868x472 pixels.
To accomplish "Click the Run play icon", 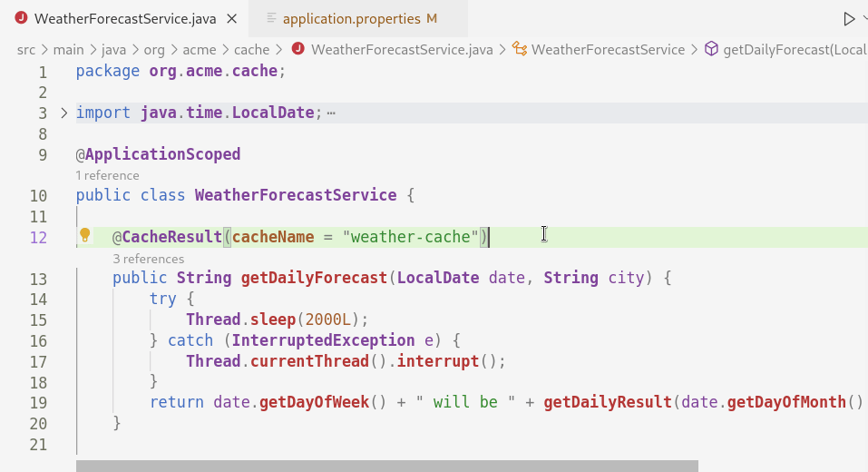I will (849, 19).
